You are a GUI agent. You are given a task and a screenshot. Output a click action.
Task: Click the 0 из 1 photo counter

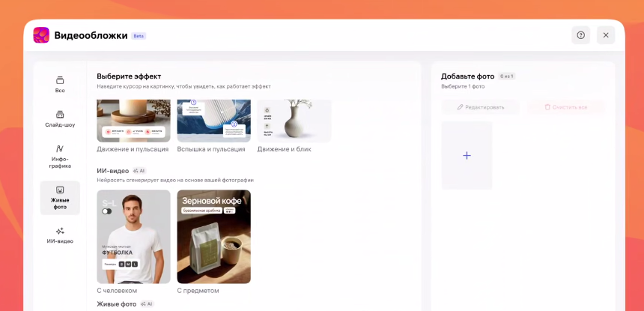[x=507, y=76]
